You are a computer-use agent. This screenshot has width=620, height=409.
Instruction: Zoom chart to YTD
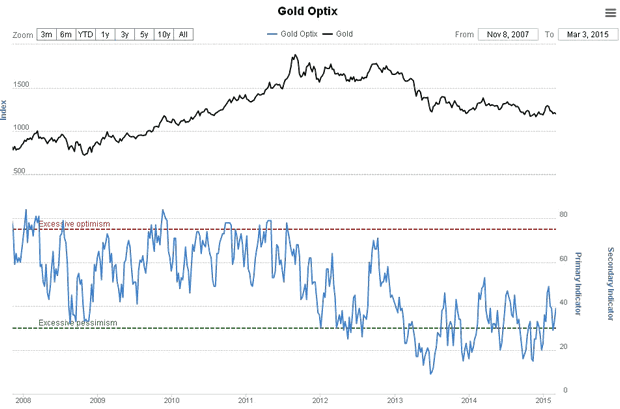[86, 34]
